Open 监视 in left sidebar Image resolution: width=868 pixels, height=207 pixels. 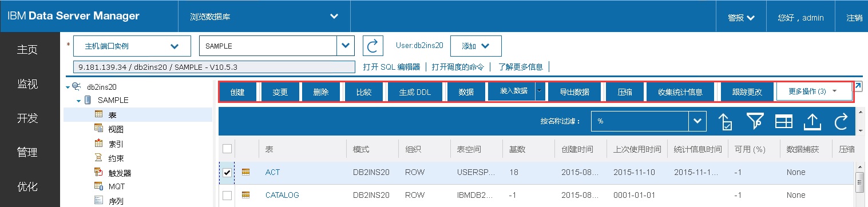[x=27, y=84]
